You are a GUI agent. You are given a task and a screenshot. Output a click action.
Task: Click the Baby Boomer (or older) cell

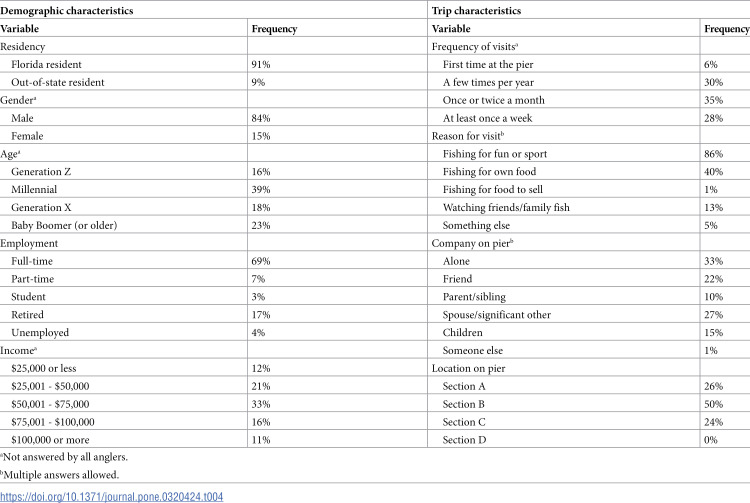pyautogui.click(x=64, y=225)
